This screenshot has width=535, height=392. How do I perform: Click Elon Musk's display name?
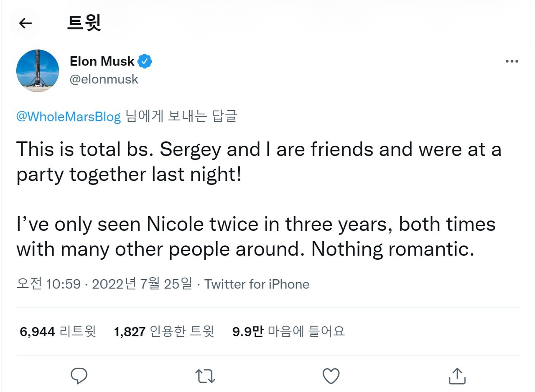coord(102,61)
